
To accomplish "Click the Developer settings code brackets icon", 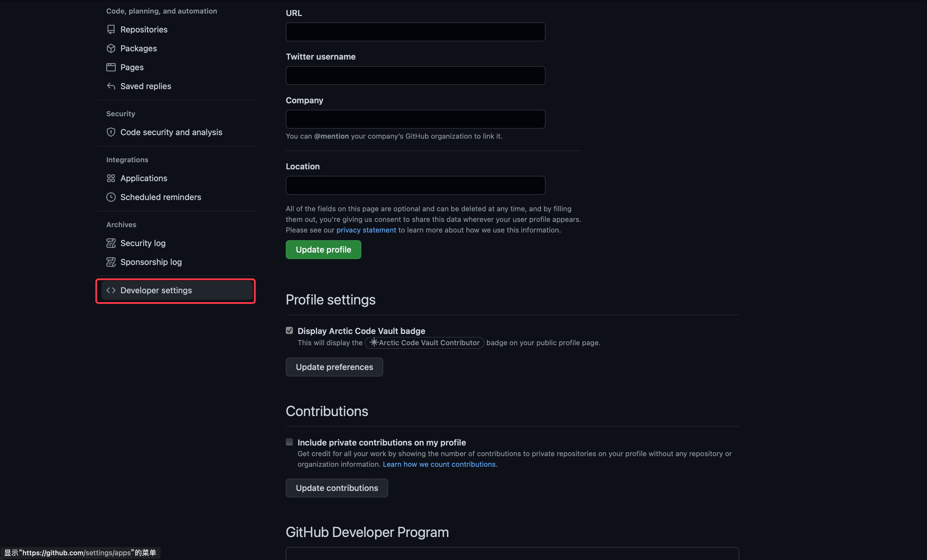I will point(111,290).
